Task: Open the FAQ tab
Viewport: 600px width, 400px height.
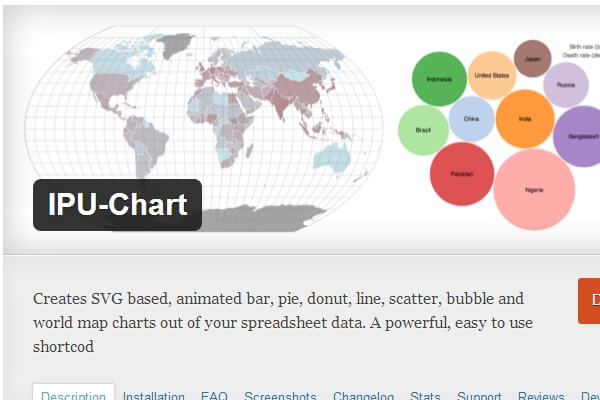Action: coord(214,395)
